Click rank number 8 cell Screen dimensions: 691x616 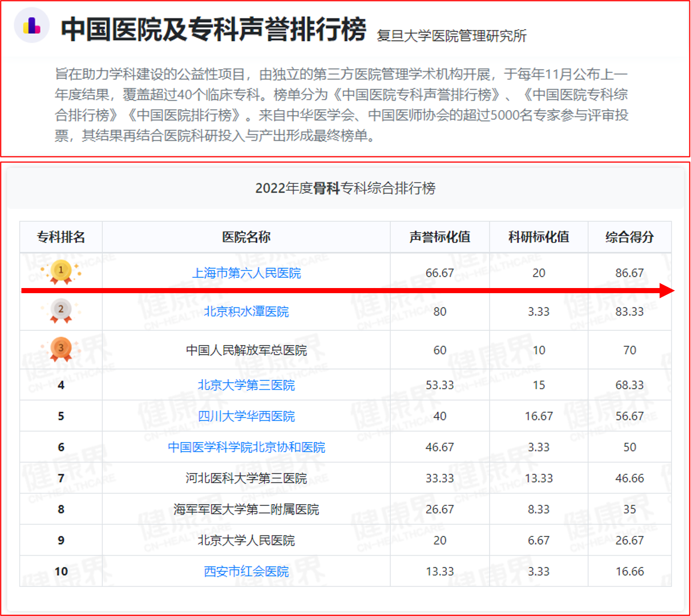coord(61,509)
